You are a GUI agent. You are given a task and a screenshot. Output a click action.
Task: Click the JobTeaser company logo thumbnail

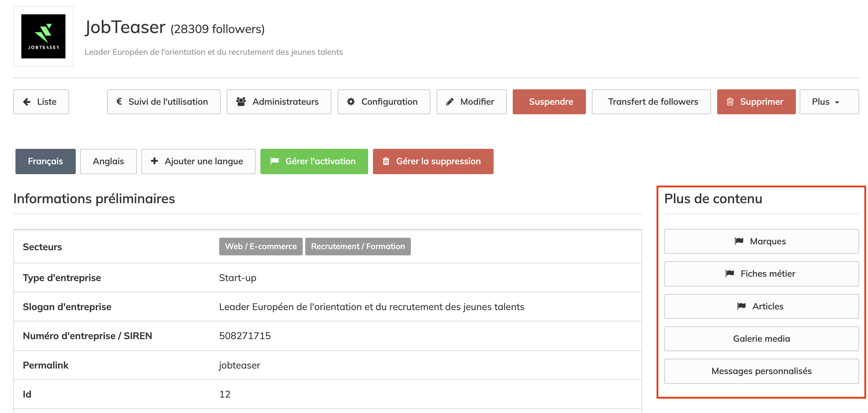pos(43,36)
